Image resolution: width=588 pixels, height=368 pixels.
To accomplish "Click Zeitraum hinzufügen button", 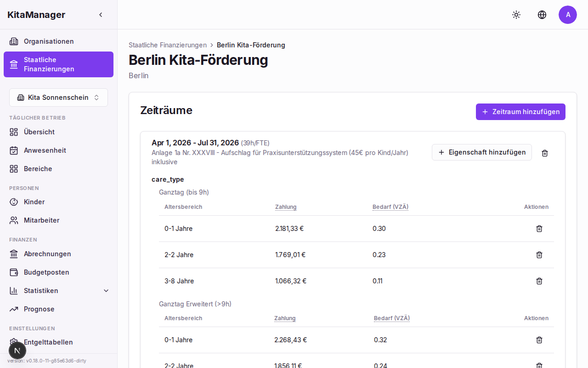I will tap(520, 112).
